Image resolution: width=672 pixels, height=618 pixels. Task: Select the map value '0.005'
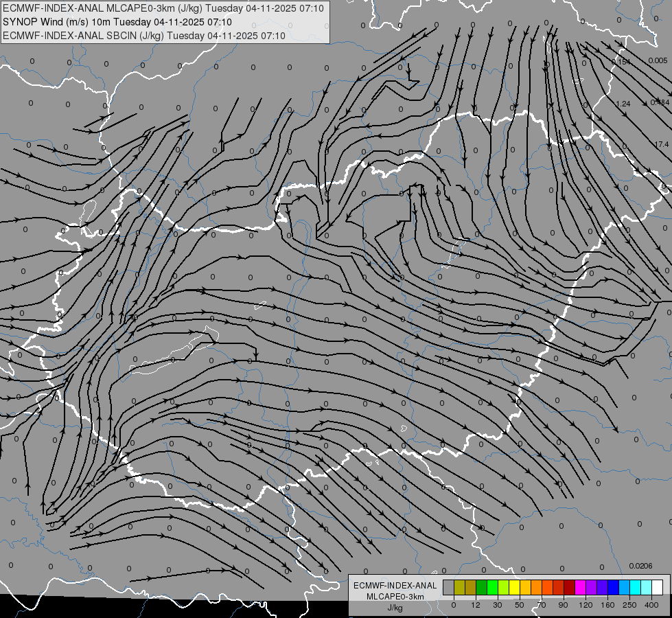[x=658, y=60]
